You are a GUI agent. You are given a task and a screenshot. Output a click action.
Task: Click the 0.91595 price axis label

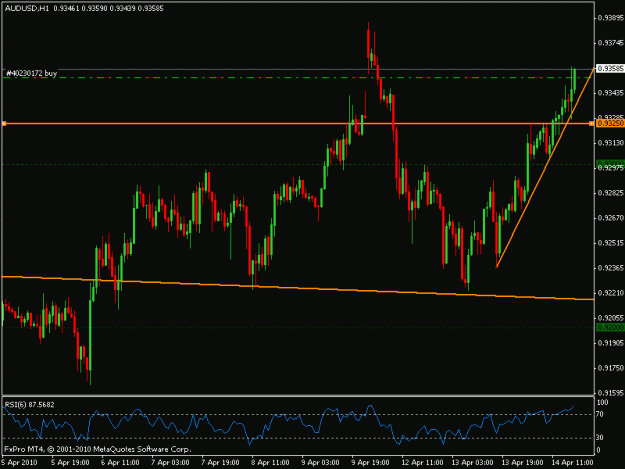pyautogui.click(x=610, y=393)
